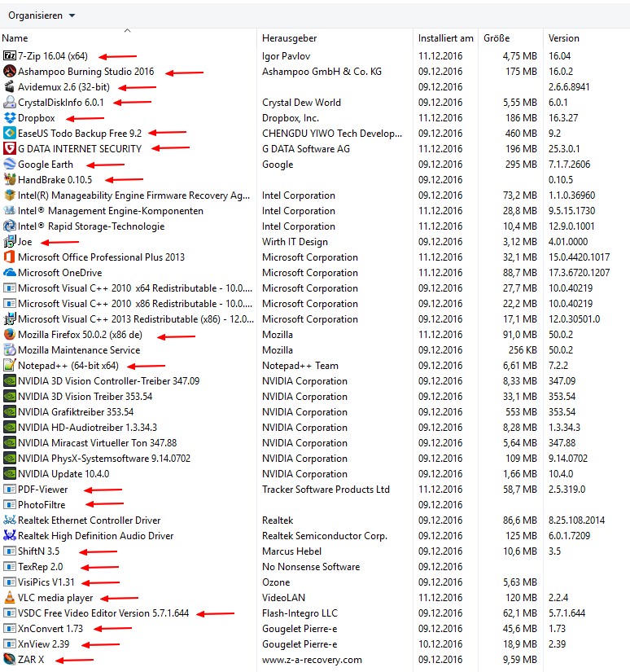Click the Notepad++ program icon
630x672 pixels.
pos(10,366)
